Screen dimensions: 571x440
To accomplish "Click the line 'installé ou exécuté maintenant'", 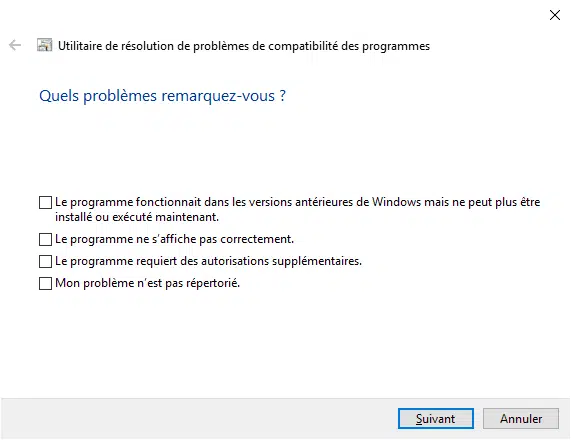I will [137, 217].
